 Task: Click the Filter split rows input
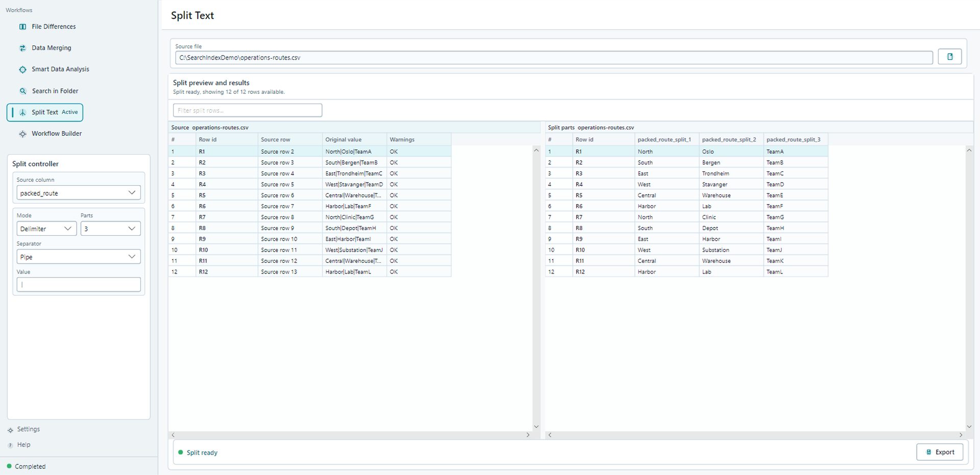coord(248,110)
